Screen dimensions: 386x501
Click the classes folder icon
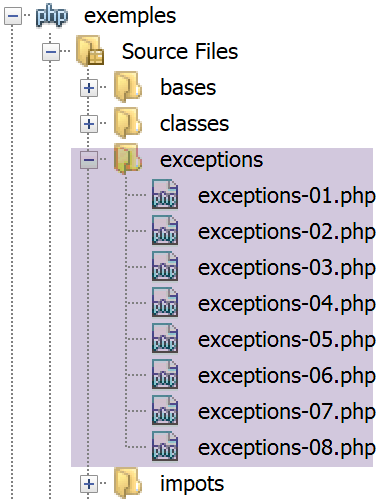coord(128,123)
